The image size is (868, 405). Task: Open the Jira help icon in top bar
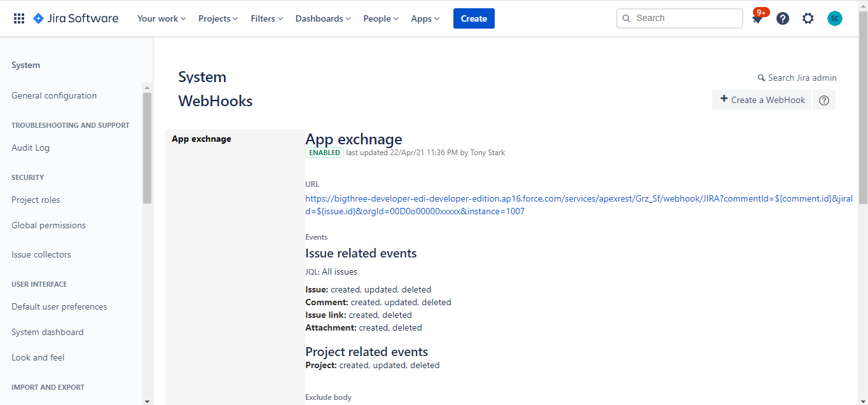pos(782,18)
